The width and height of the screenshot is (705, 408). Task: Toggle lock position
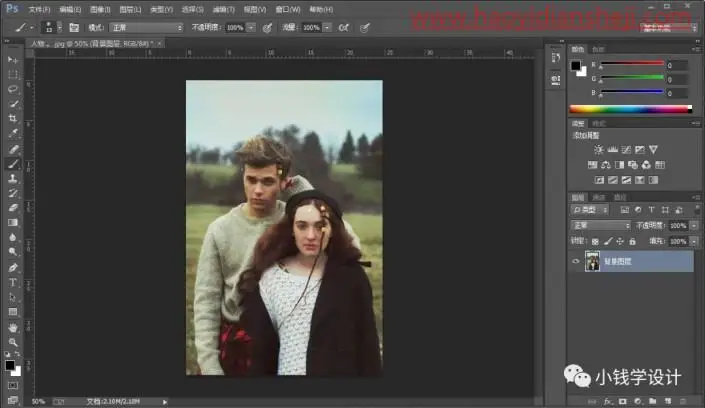pyautogui.click(x=620, y=242)
